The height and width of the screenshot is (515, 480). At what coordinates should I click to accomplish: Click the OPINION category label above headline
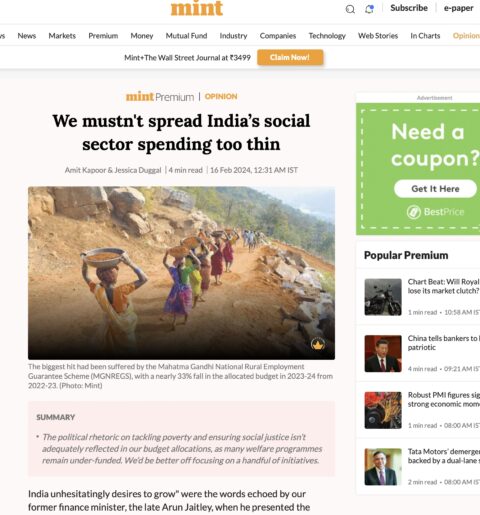coord(221,97)
